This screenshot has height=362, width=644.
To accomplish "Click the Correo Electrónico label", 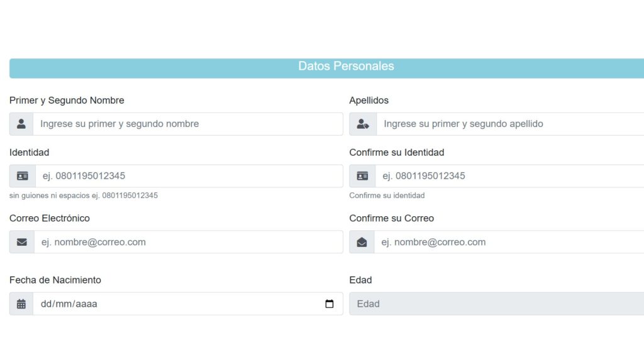I will coord(50,219).
